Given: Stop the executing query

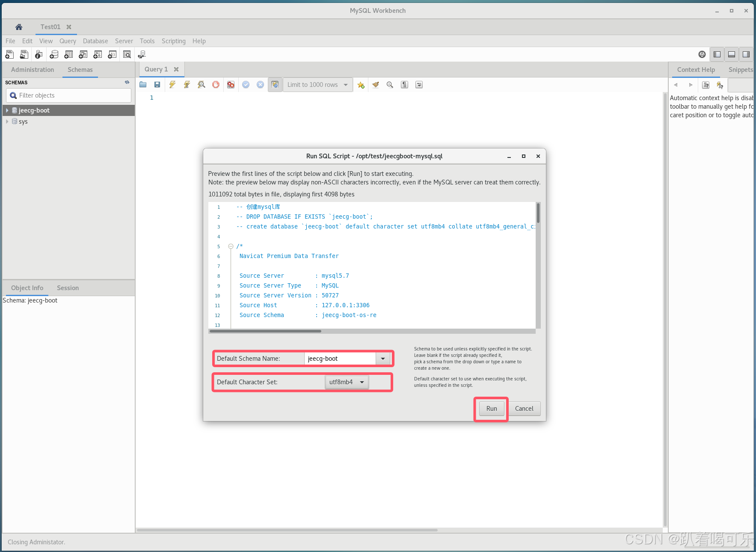Looking at the screenshot, I should 216,85.
